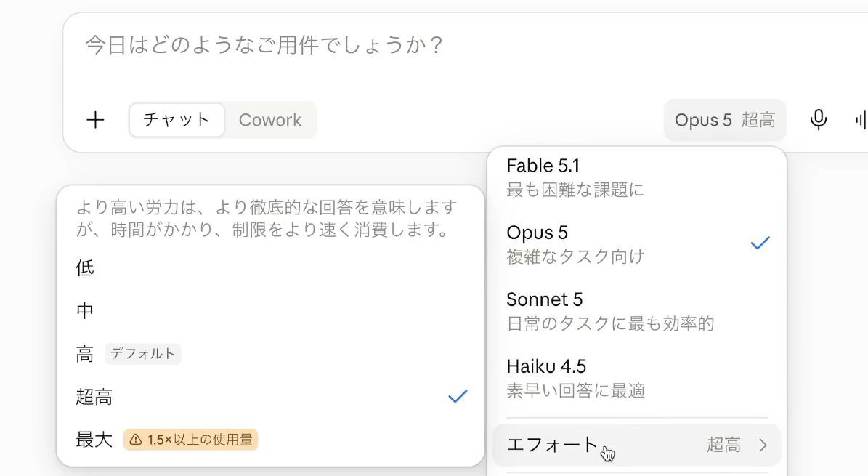Select the 超高 effort option

(x=271, y=397)
